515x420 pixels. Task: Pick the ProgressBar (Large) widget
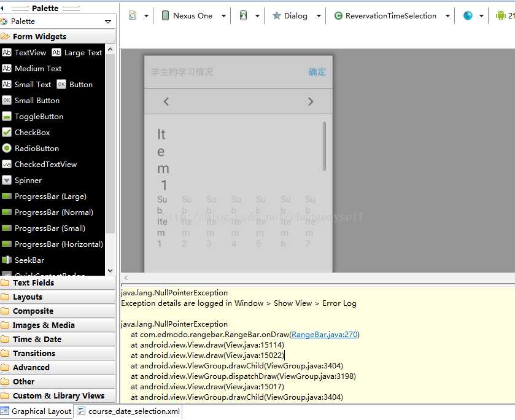(x=44, y=196)
